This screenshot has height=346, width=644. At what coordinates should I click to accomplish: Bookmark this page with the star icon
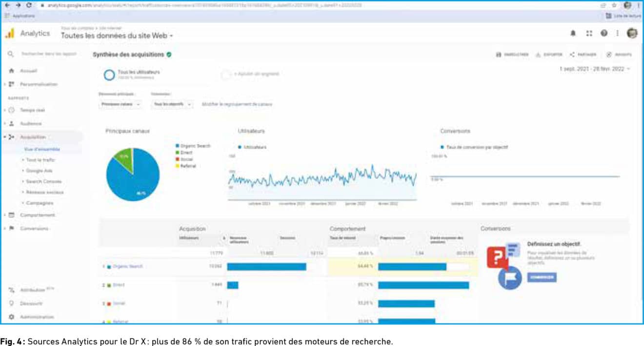tap(615, 5)
